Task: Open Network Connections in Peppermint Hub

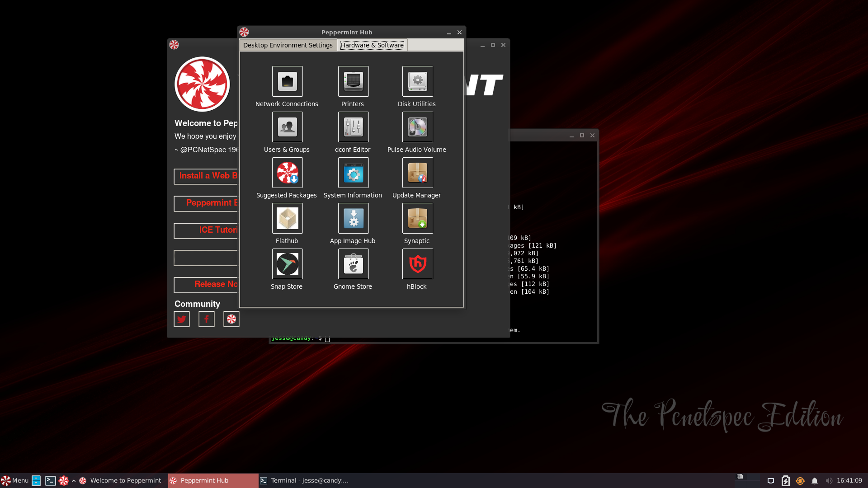Action: [x=287, y=81]
